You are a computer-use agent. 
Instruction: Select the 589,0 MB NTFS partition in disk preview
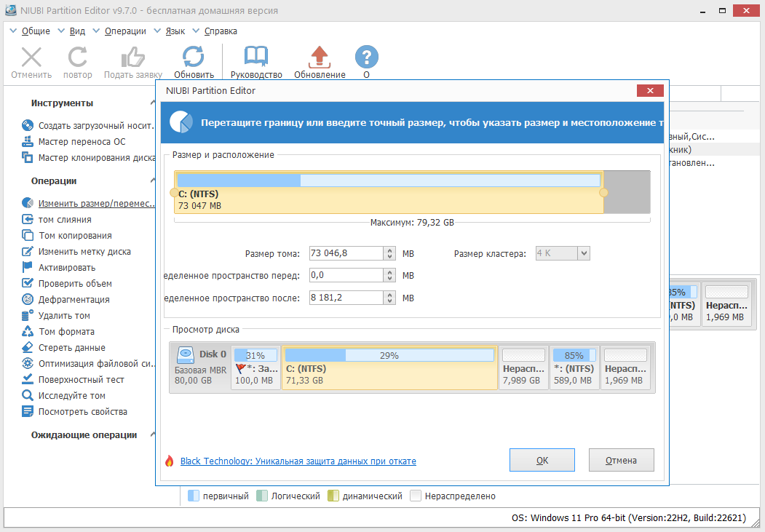[x=574, y=368]
